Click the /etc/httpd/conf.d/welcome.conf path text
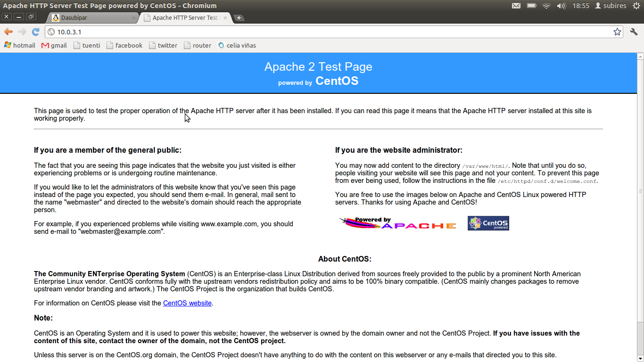The width and height of the screenshot is (644, 362). [547, 181]
